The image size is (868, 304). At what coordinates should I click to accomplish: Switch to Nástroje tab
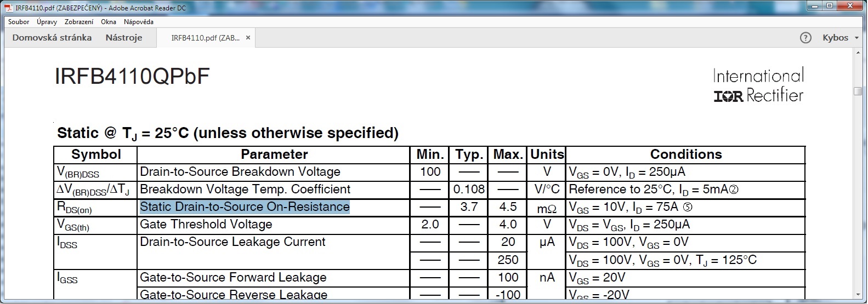124,38
